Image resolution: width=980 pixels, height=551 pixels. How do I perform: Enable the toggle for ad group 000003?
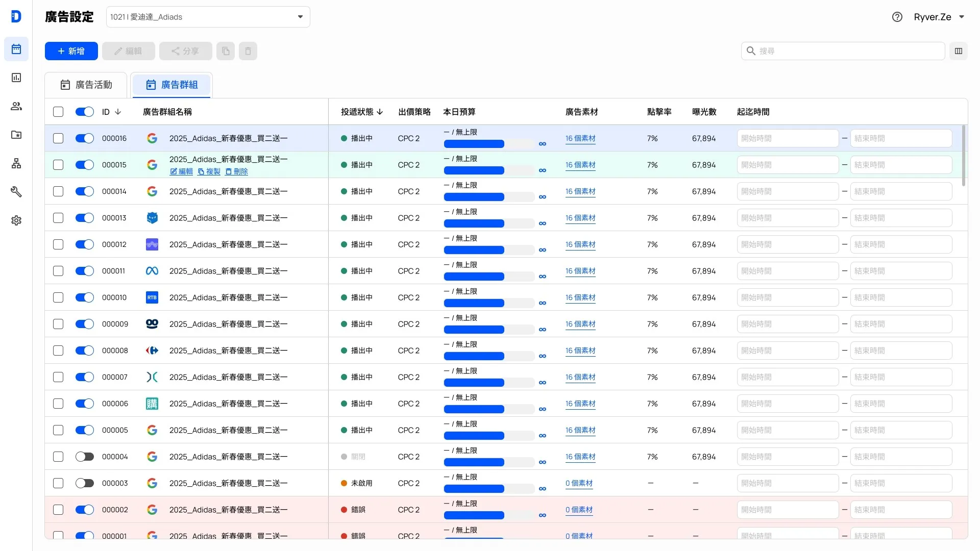(x=85, y=483)
